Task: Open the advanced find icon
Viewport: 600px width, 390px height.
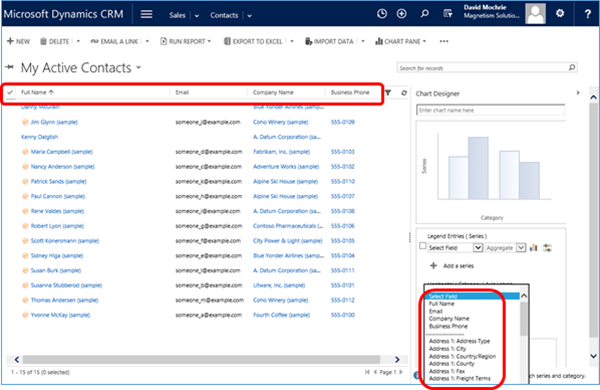Action: coord(448,14)
